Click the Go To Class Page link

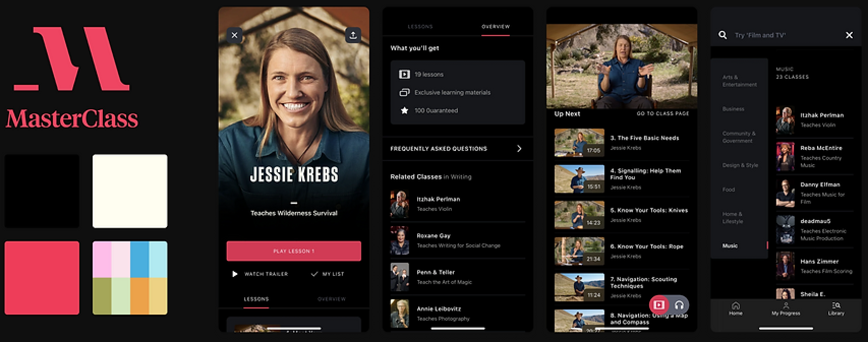coord(663,114)
